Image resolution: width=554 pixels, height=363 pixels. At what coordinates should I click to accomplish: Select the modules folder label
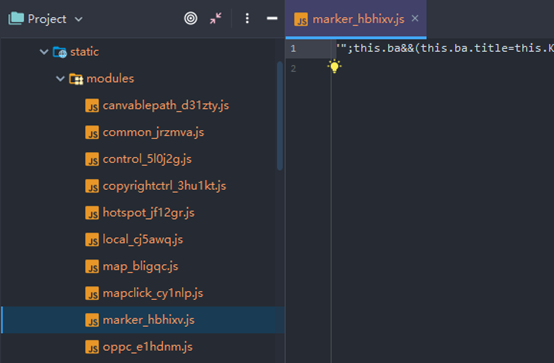[x=110, y=78]
